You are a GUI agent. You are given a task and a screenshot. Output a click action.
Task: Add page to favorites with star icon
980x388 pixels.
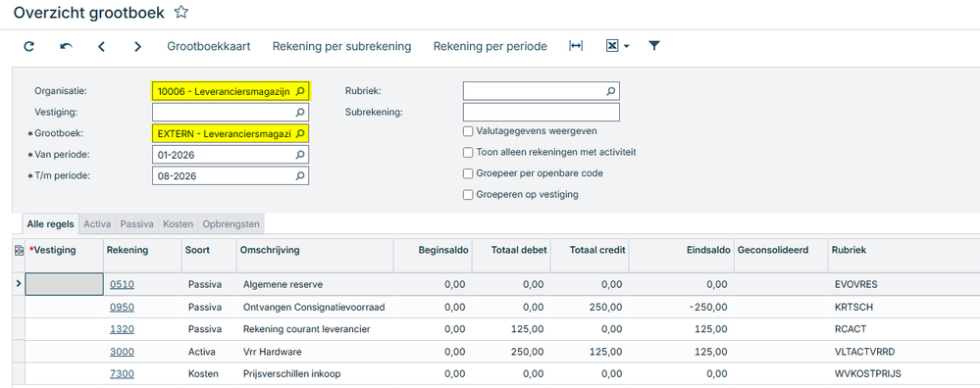coord(181,12)
